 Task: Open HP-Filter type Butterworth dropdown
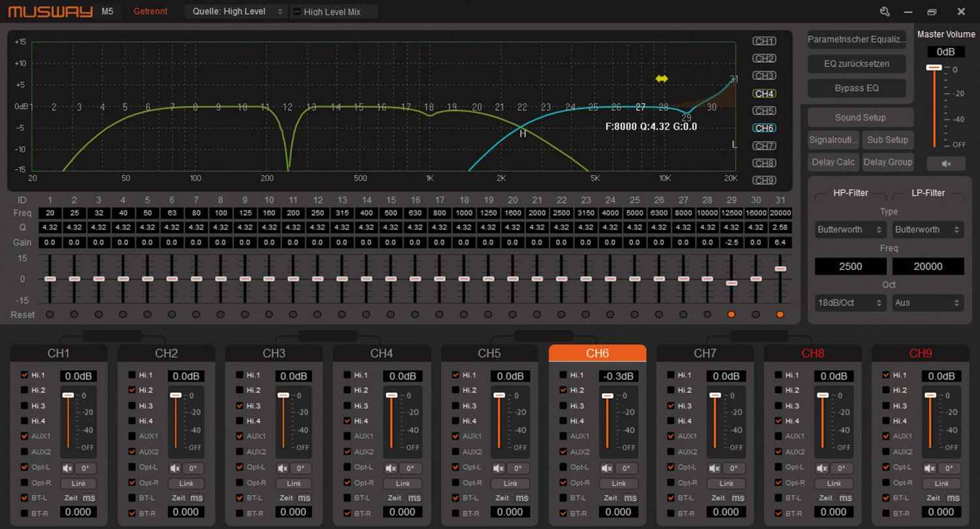tap(851, 230)
